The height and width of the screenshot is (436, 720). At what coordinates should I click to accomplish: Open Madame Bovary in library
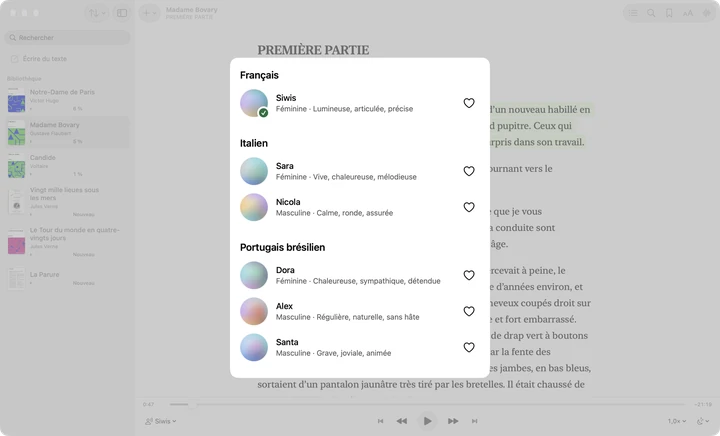click(68, 133)
